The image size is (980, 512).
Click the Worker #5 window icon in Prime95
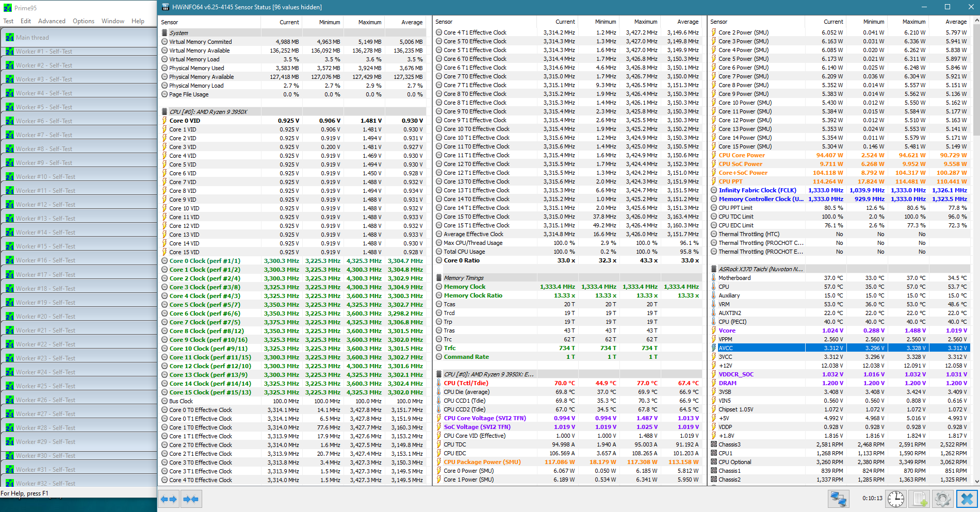click(10, 107)
